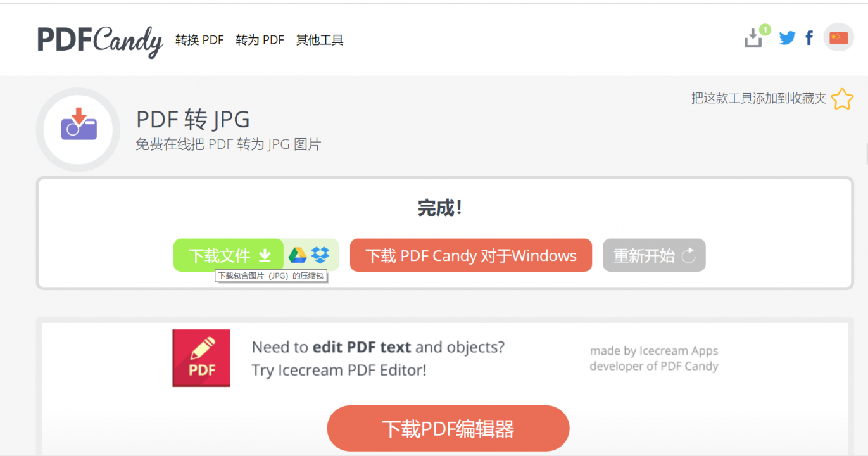Open the 转换 PDF menu
Viewport: 868px width, 456px height.
tap(199, 40)
